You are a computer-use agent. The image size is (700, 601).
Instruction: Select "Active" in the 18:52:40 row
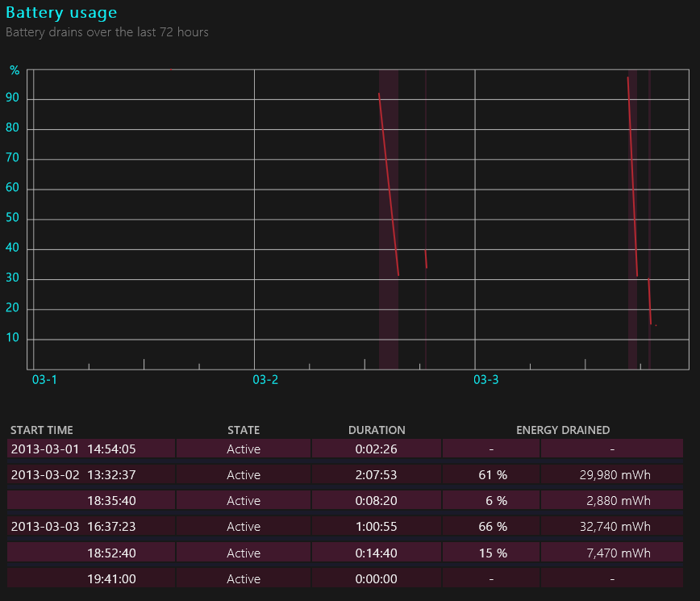pos(244,553)
